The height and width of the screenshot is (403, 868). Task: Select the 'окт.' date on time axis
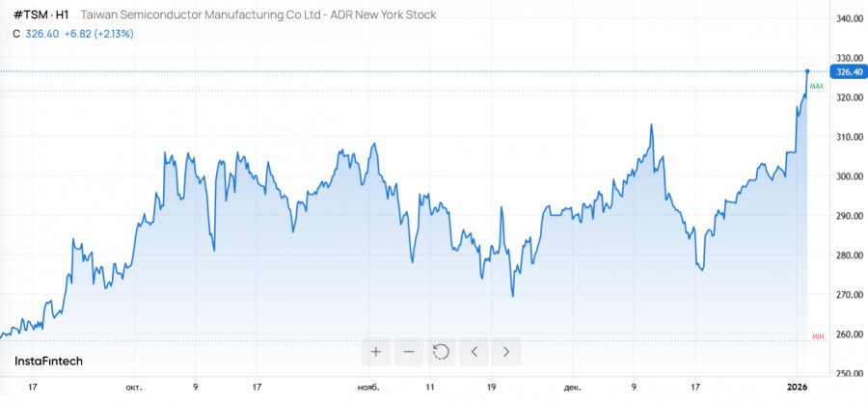click(x=133, y=388)
